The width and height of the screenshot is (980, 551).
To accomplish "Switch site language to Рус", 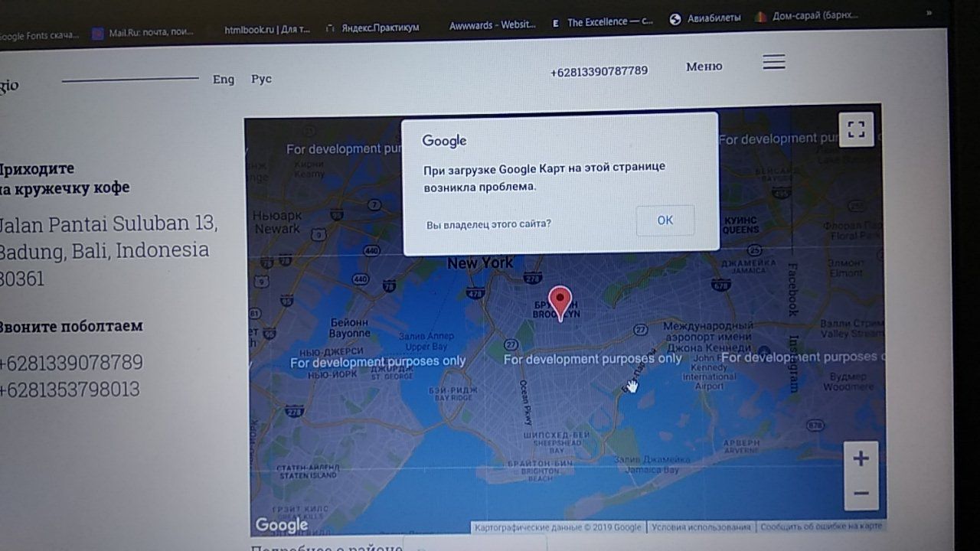I will pyautogui.click(x=261, y=80).
